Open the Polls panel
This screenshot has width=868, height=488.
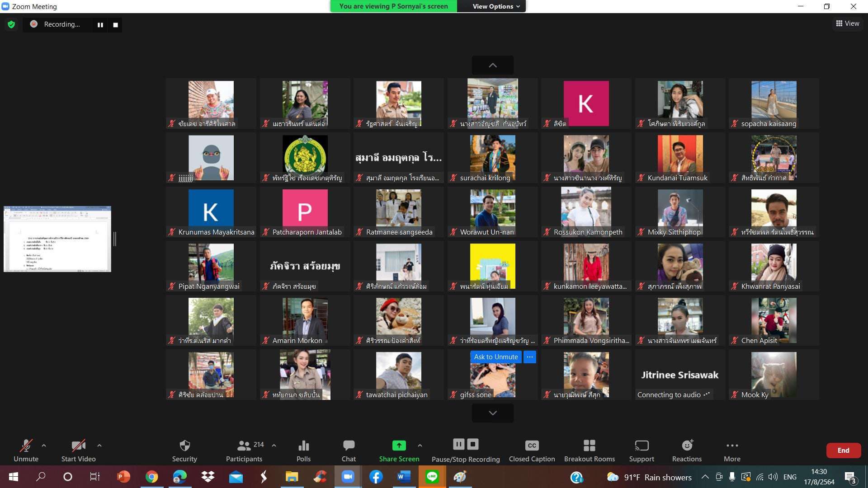click(x=303, y=446)
